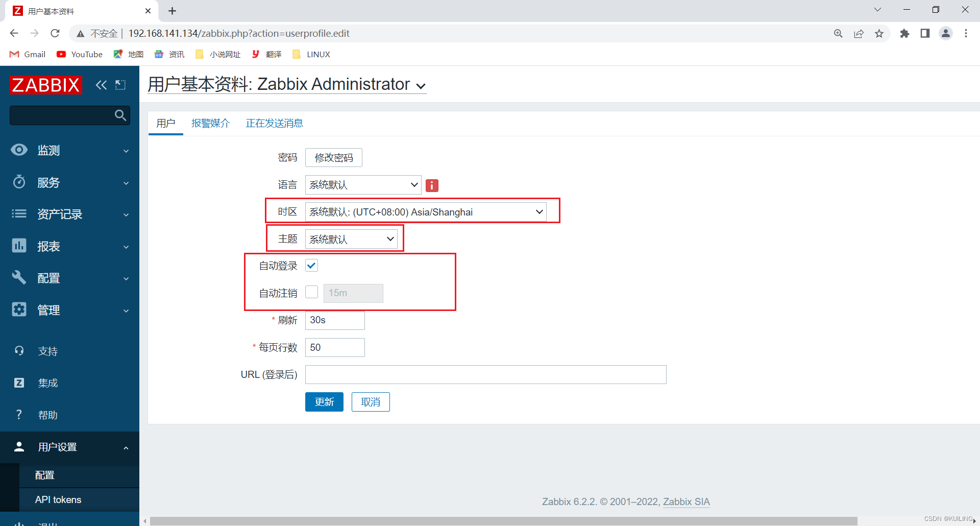980x526 pixels.
Task: Open the Gmail bookmark
Action: coord(28,54)
